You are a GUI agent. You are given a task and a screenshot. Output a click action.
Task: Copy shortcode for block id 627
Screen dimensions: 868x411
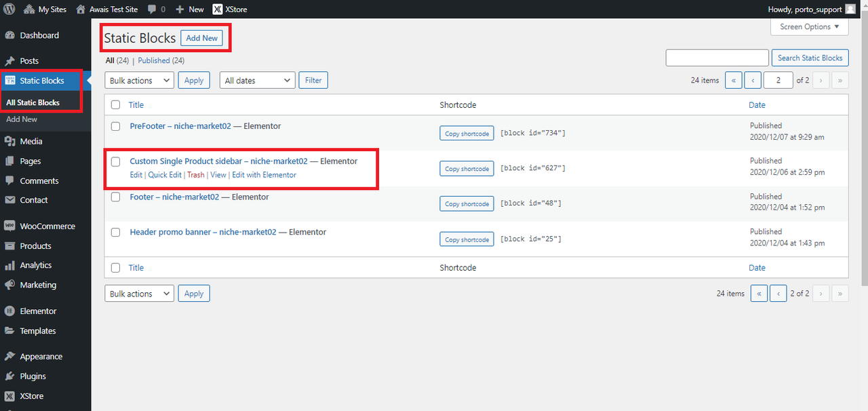[467, 169]
